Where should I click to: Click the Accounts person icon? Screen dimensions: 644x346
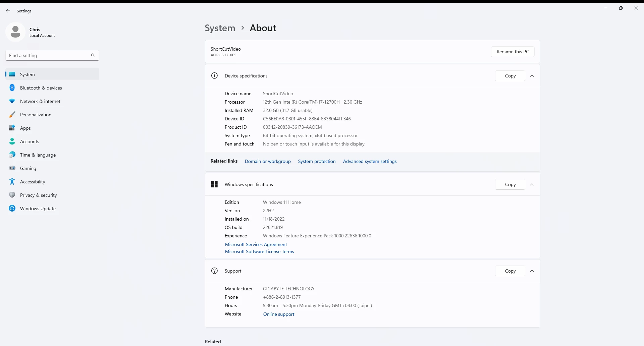click(12, 141)
